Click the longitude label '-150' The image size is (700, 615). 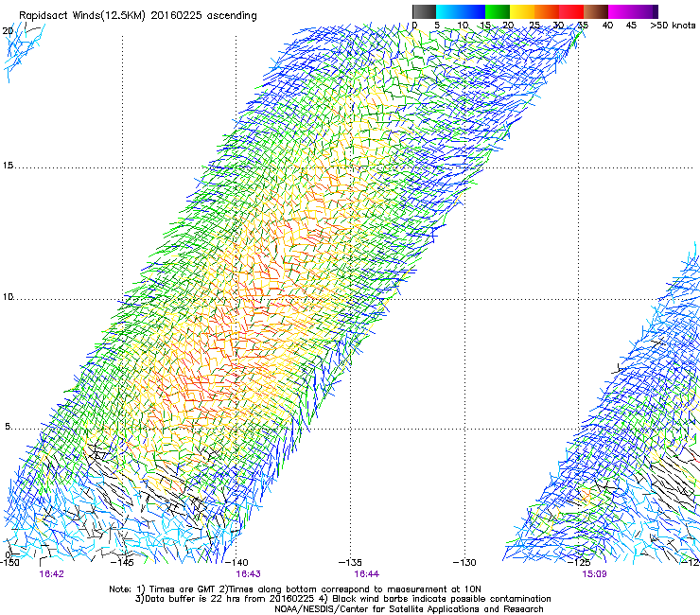[9, 562]
